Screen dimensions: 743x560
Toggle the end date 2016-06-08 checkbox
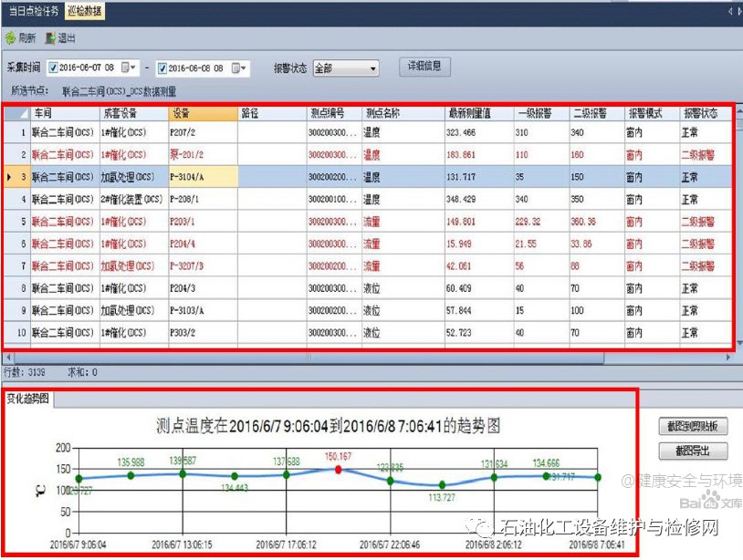pos(162,68)
